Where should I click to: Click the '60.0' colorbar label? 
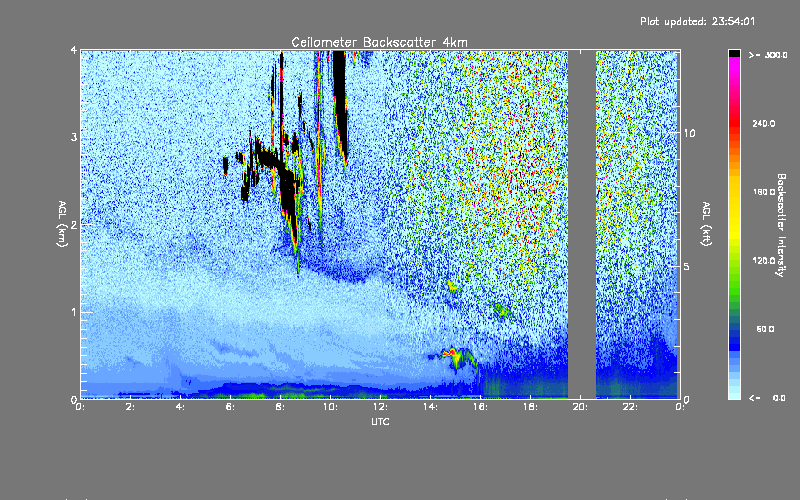[765, 329]
